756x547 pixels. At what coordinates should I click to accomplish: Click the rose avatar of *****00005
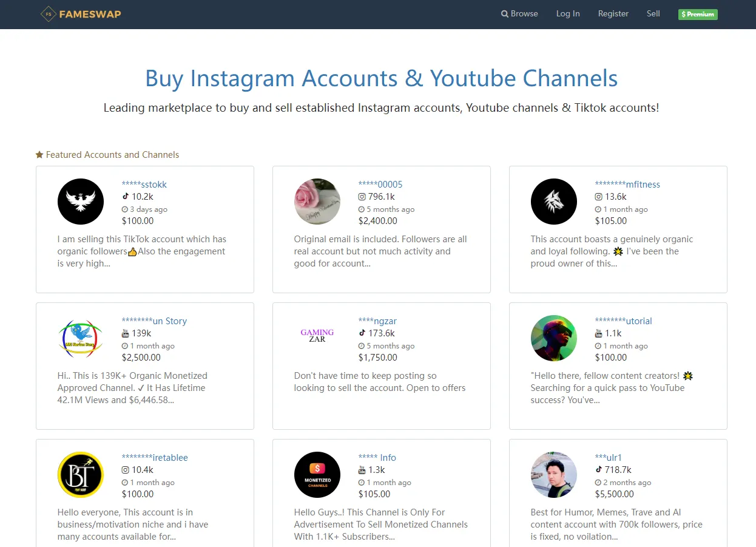pyautogui.click(x=317, y=202)
